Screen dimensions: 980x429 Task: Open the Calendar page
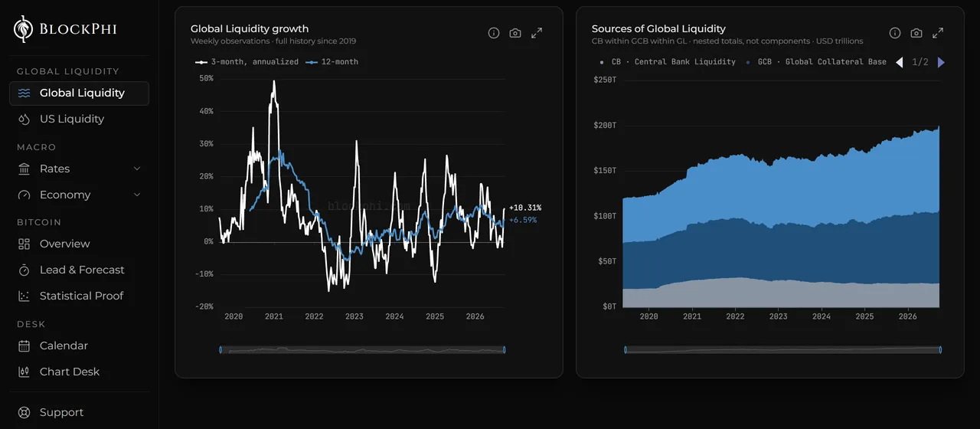[x=79, y=345]
